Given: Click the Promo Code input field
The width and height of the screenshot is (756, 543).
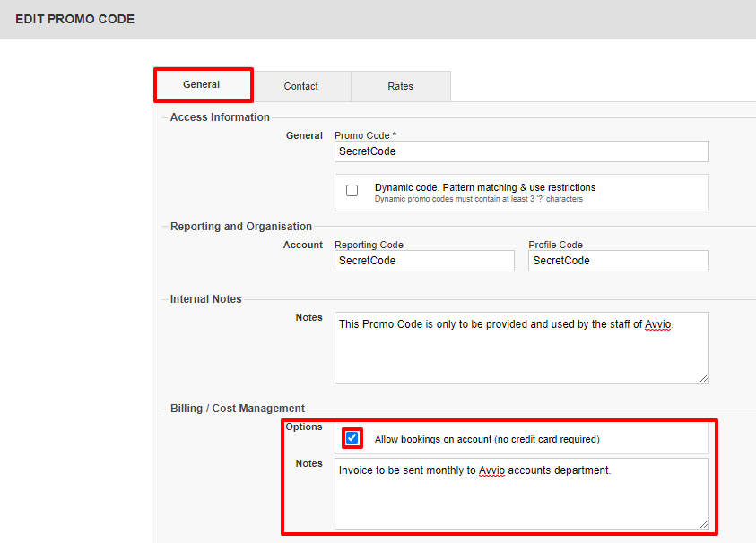Looking at the screenshot, I should (x=522, y=151).
